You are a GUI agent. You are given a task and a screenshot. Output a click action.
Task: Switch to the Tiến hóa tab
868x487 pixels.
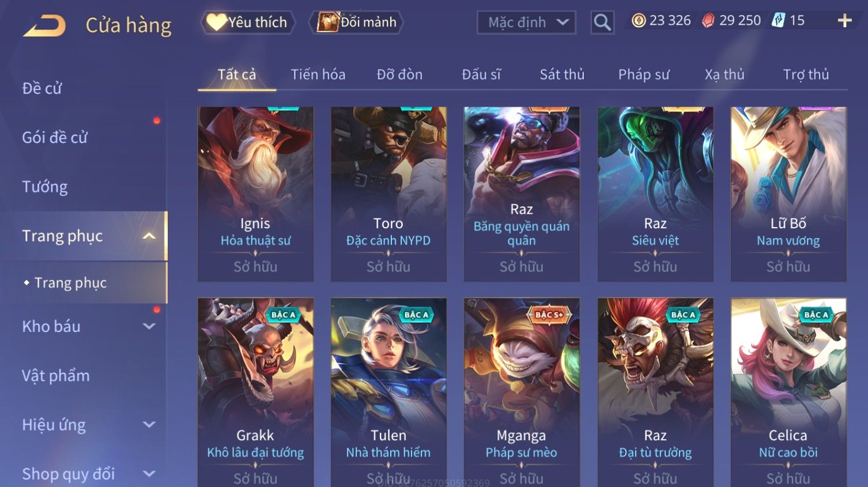click(x=318, y=74)
